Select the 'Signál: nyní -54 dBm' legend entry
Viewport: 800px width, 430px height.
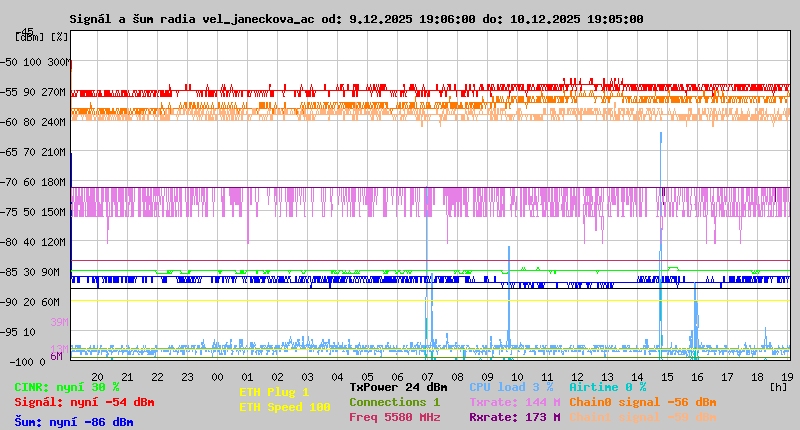(84, 402)
